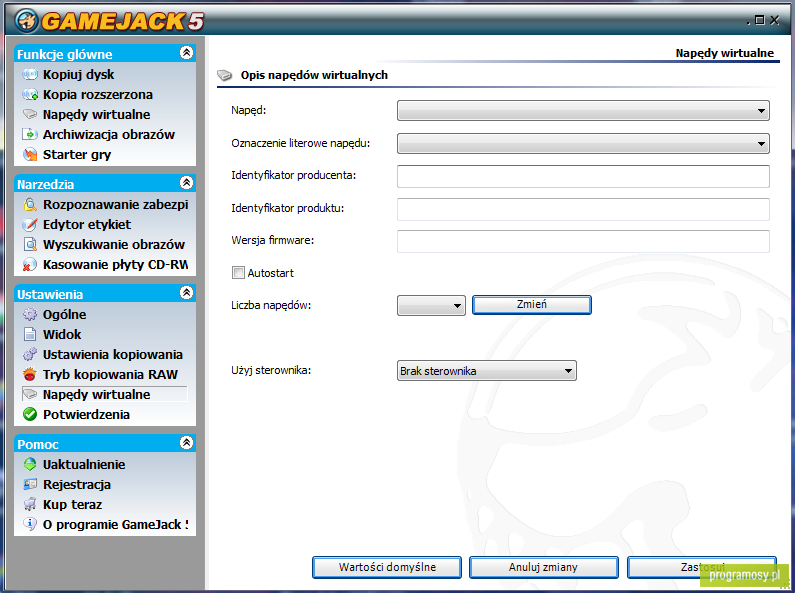Click the Widok page icon

(30, 335)
